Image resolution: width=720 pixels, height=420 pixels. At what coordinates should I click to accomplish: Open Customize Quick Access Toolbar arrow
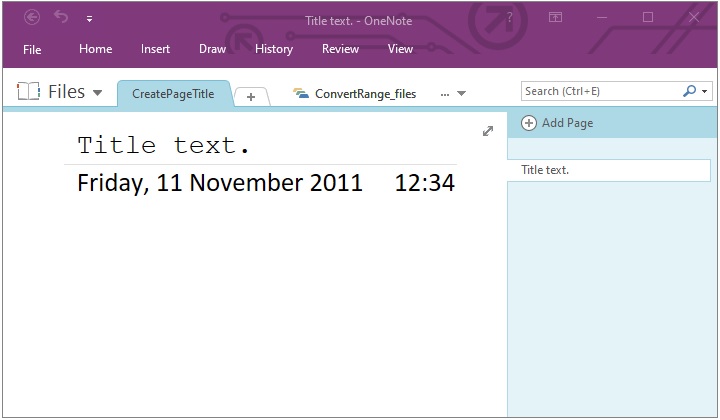click(x=89, y=18)
